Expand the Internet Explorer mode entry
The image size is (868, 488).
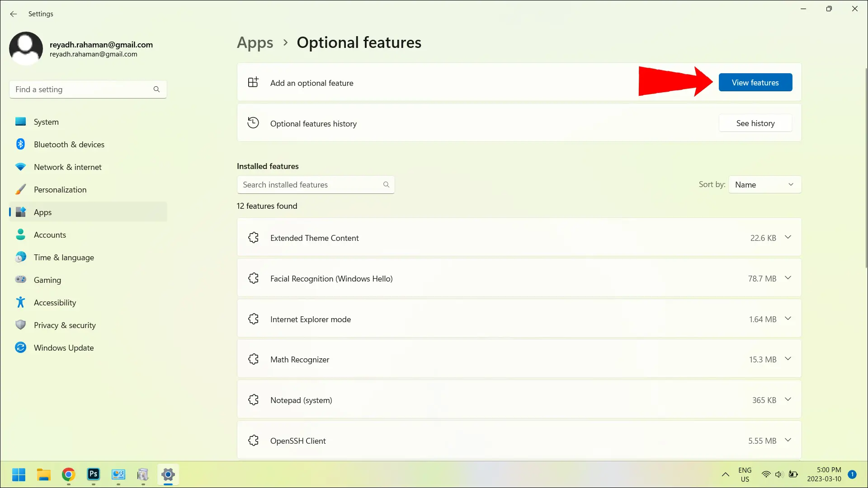pyautogui.click(x=788, y=319)
